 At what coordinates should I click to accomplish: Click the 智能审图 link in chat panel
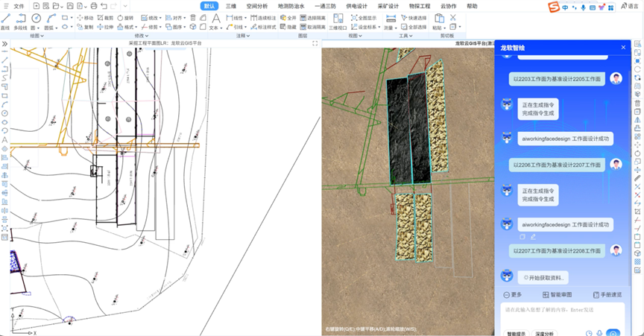[558, 295]
